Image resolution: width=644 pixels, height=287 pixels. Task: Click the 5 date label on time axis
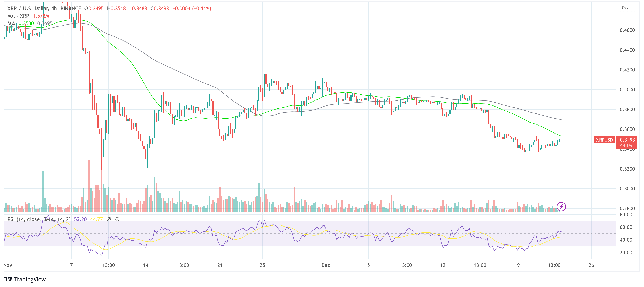coord(369,265)
